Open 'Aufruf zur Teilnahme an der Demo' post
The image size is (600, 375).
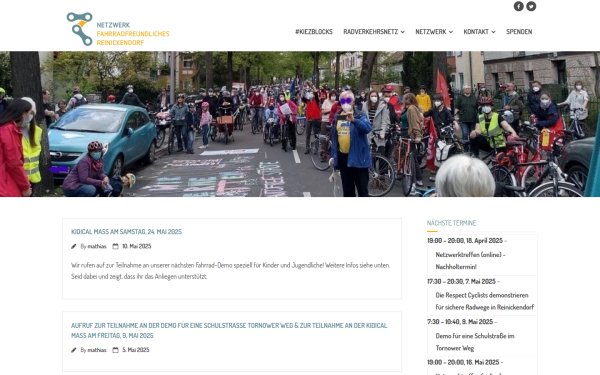[229, 331]
